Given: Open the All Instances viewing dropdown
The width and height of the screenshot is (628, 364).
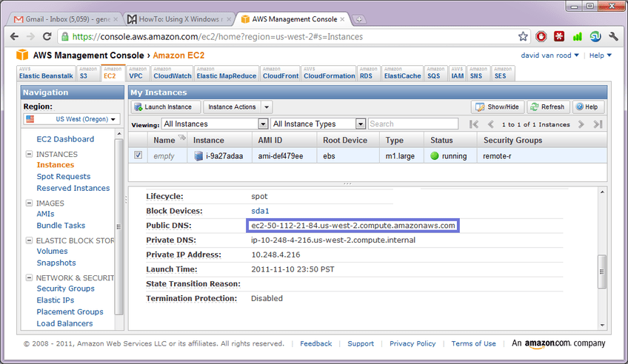Looking at the screenshot, I should click(x=215, y=124).
